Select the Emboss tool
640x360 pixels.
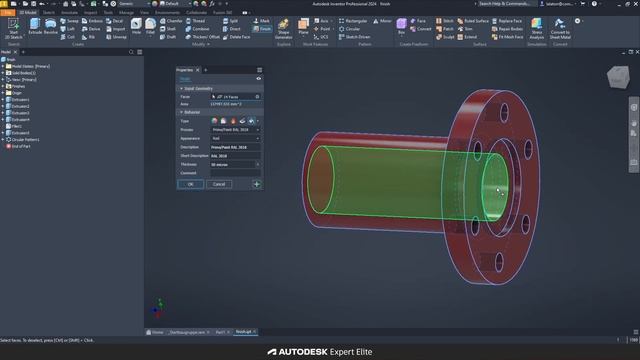[x=92, y=21]
